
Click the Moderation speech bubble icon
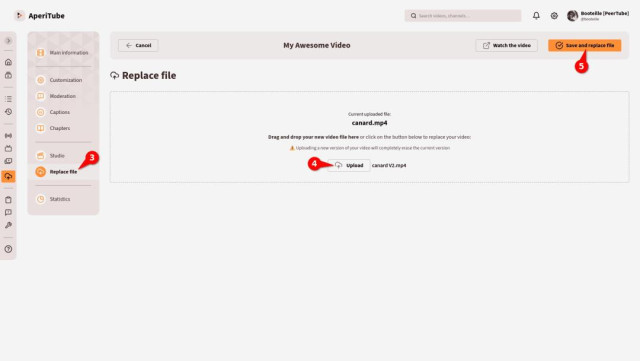coord(40,96)
